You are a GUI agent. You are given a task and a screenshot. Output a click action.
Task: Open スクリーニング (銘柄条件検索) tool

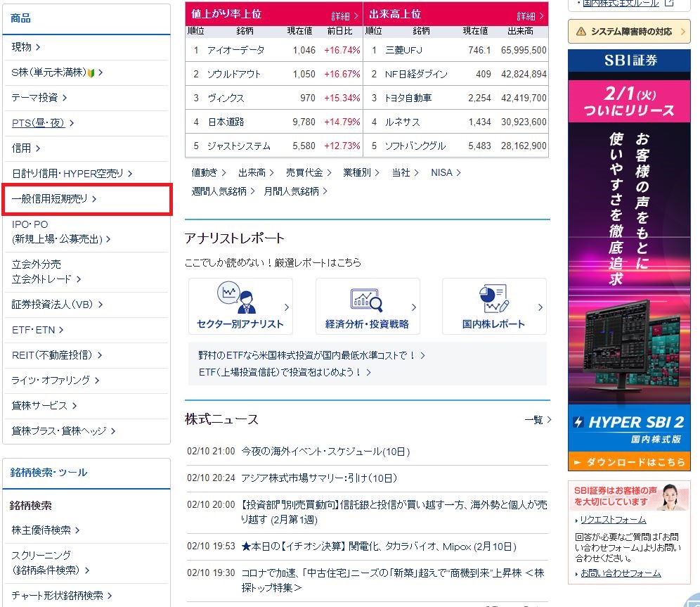coord(51,563)
